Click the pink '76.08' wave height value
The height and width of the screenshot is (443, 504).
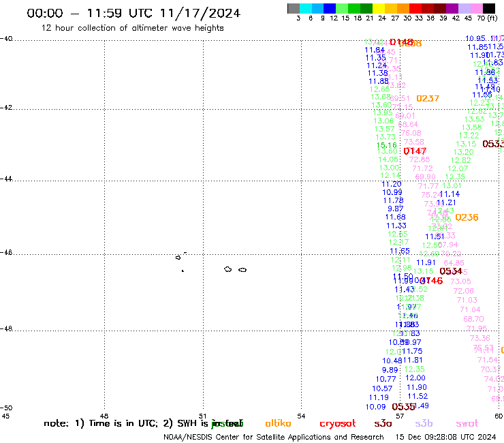(411, 133)
